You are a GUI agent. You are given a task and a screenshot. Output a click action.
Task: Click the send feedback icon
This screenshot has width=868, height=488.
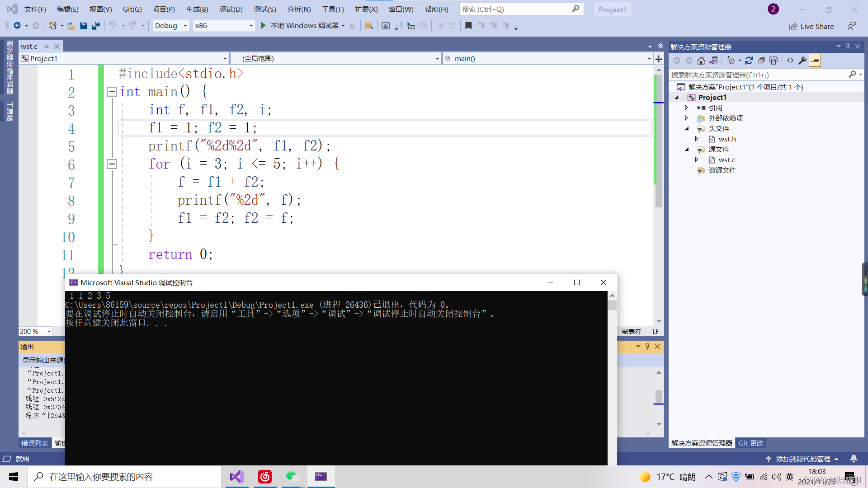(x=852, y=26)
